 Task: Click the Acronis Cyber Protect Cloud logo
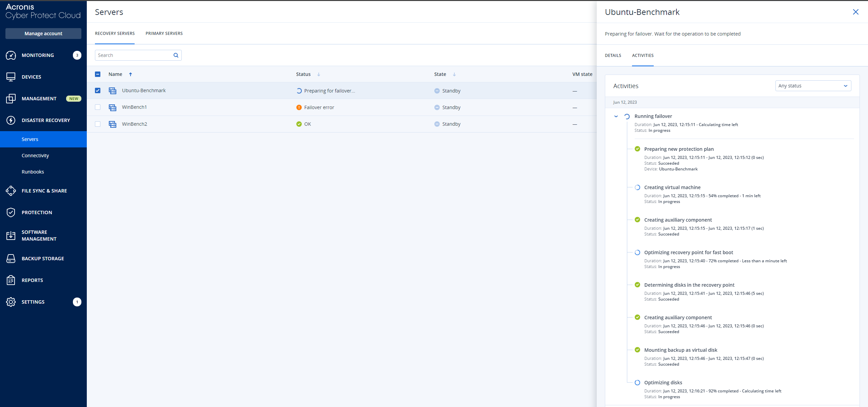click(43, 11)
